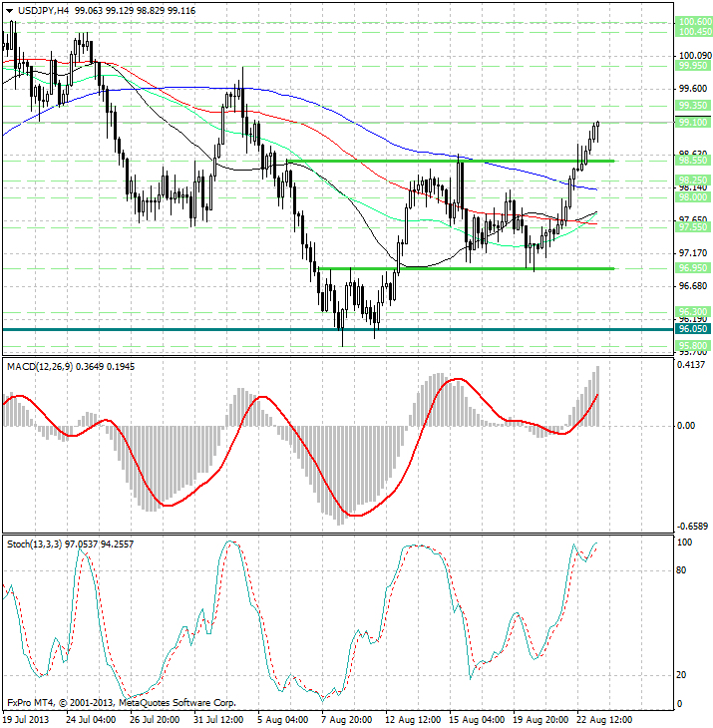Click the 19 Jul 2013 date label
This screenshot has width=713, height=728.
(26, 720)
